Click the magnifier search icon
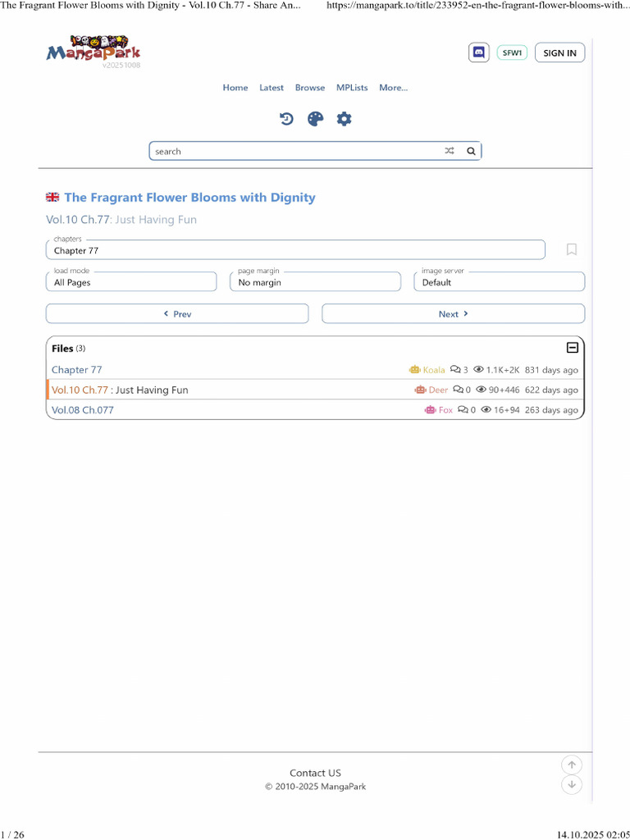This screenshot has height=840, width=630. pos(471,151)
